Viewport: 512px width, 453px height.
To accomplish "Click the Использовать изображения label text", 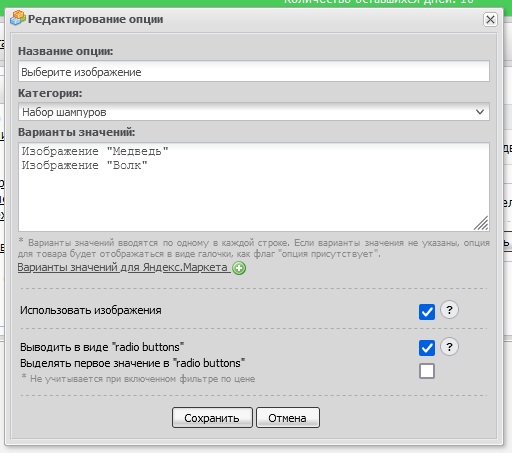I will tap(91, 310).
